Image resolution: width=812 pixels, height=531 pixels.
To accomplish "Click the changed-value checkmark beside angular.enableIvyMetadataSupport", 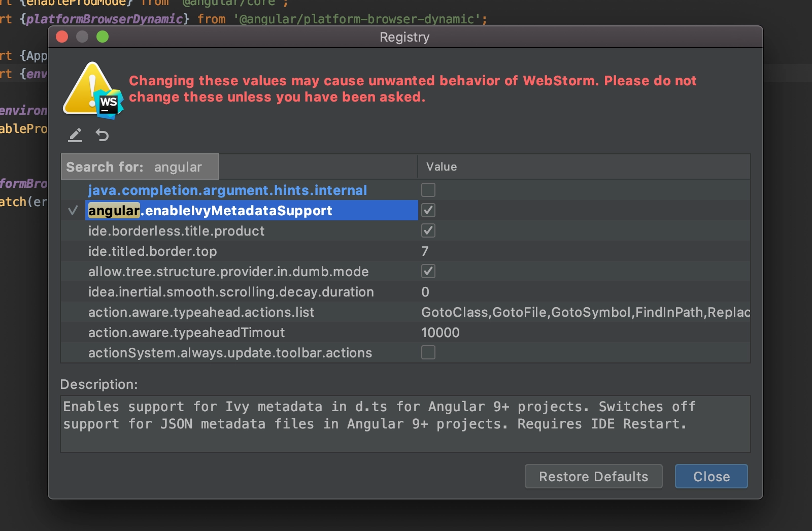I will [x=73, y=210].
